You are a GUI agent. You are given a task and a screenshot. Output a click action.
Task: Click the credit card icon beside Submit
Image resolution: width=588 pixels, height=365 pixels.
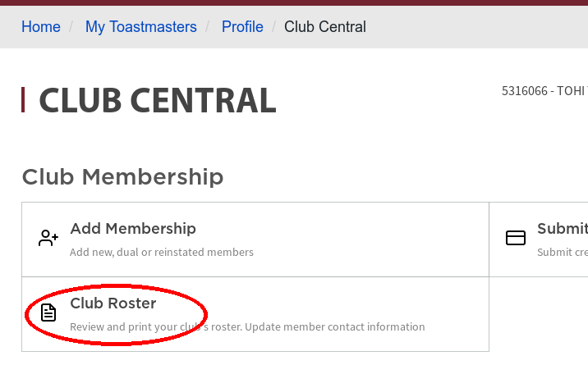[516, 238]
